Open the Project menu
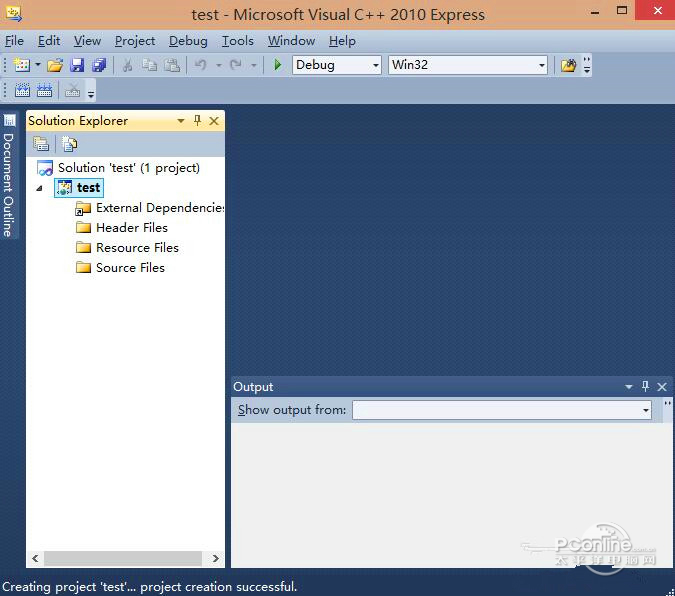 (x=135, y=41)
